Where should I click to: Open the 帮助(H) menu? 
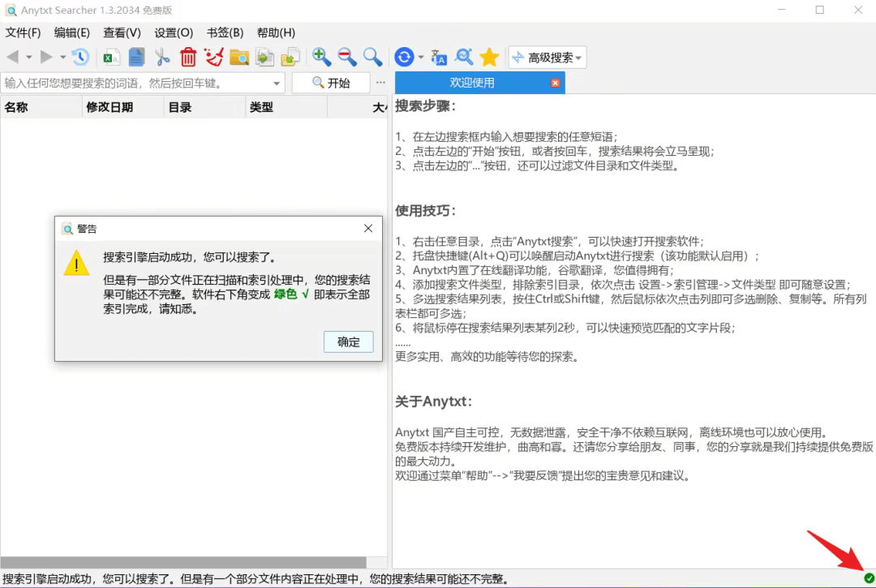pyautogui.click(x=276, y=32)
